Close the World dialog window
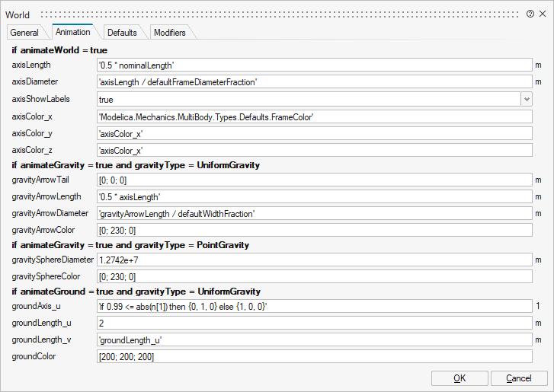The width and height of the screenshot is (554, 392). click(x=543, y=14)
